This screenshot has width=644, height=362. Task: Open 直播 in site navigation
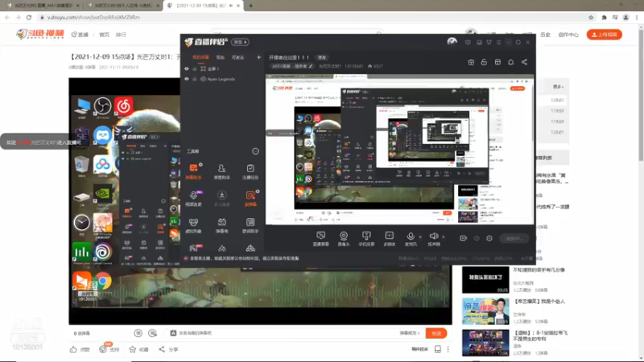80,35
